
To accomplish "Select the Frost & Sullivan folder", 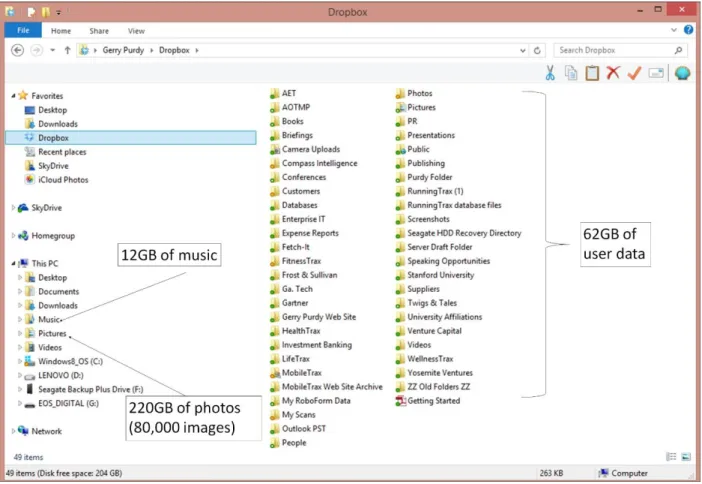I will 304,275.
